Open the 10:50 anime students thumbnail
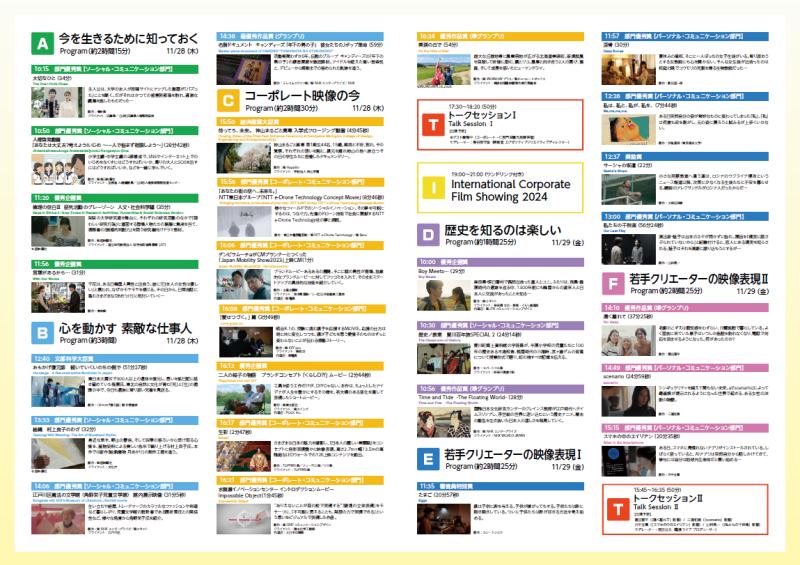 [58, 169]
